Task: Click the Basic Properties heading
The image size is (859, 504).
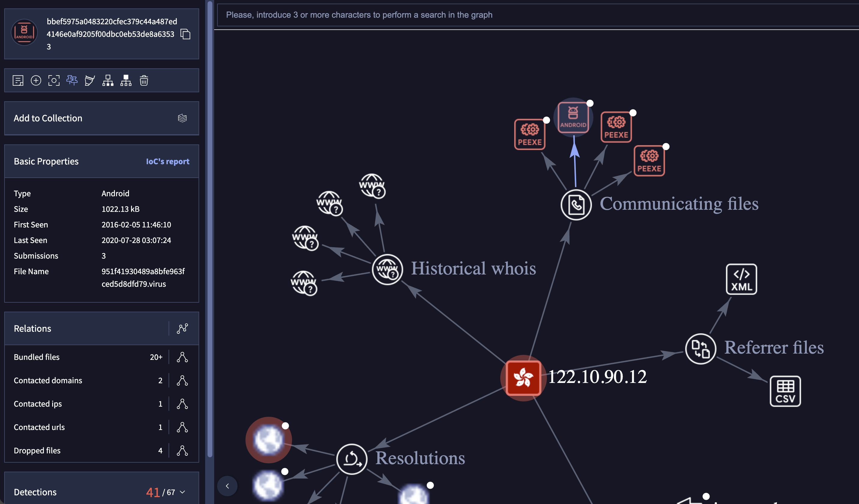Action: [x=46, y=162]
